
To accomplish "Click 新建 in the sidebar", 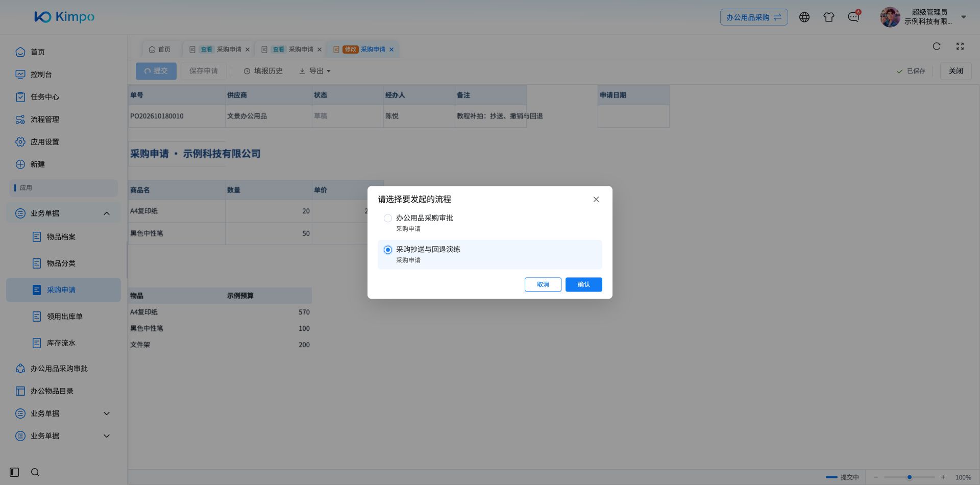I will coord(63,164).
